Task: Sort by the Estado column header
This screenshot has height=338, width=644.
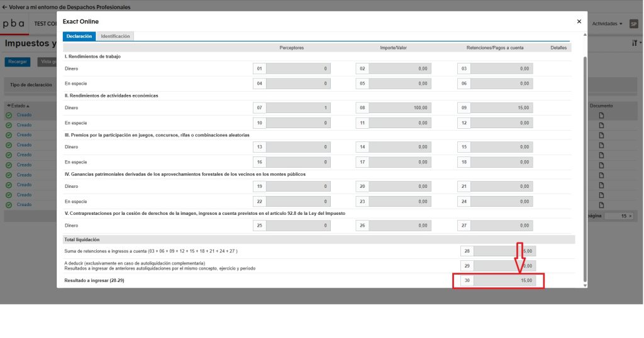Action: [18, 106]
